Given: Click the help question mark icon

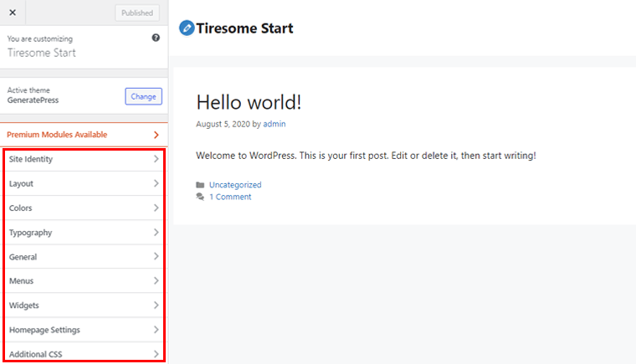Looking at the screenshot, I should [x=156, y=38].
